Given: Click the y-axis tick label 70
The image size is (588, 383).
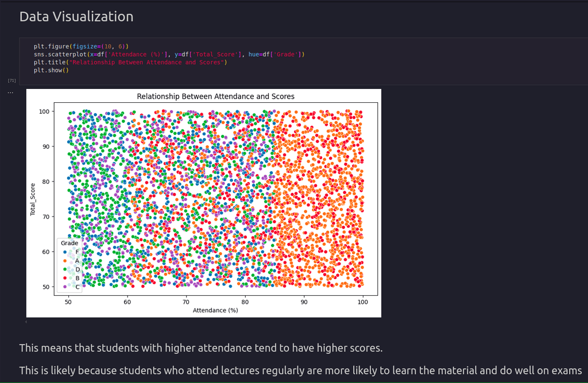Looking at the screenshot, I should click(46, 217).
